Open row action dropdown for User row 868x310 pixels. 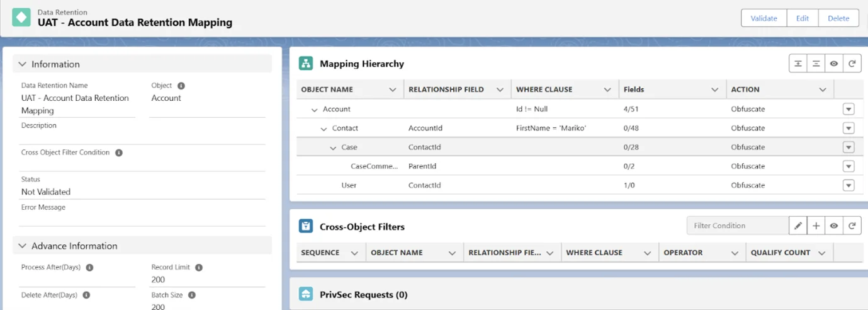click(x=848, y=185)
